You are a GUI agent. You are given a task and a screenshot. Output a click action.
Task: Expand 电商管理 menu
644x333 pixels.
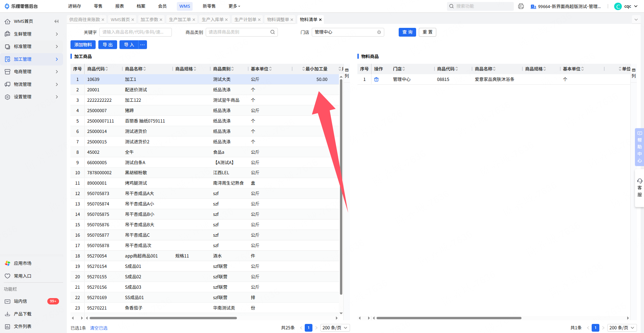coord(32,72)
